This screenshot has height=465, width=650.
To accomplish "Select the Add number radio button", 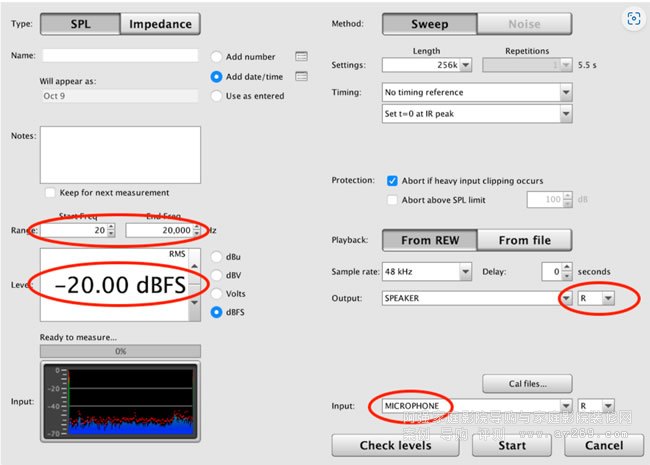I will pos(217,57).
